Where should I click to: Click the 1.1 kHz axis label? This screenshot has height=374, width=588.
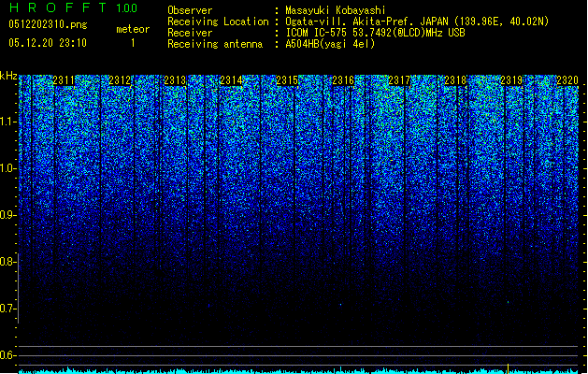tap(7, 122)
